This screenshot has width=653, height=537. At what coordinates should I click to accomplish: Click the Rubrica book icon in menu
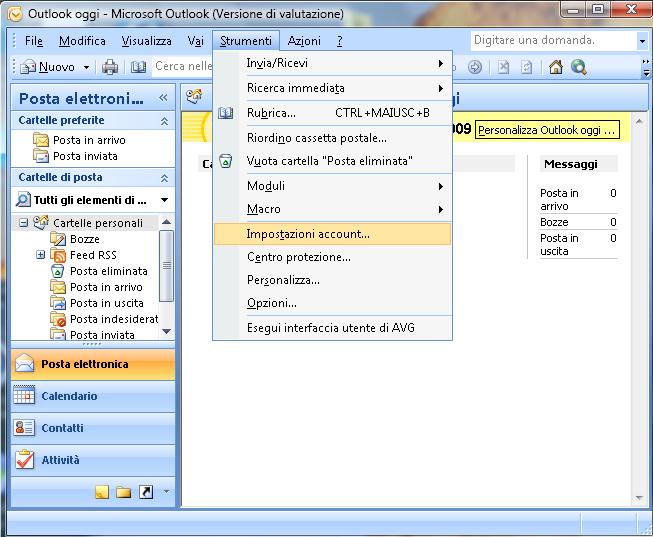(226, 113)
